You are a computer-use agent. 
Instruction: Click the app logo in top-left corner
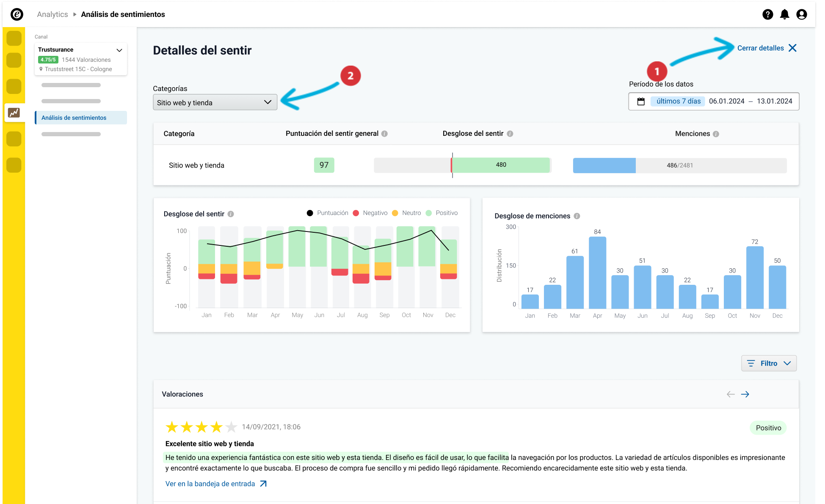click(17, 14)
